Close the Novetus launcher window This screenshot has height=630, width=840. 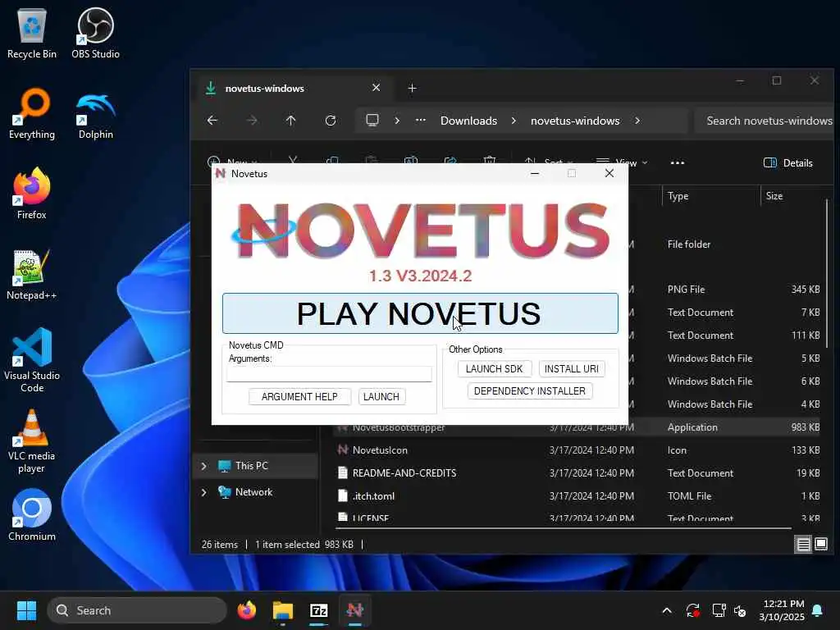click(x=609, y=174)
